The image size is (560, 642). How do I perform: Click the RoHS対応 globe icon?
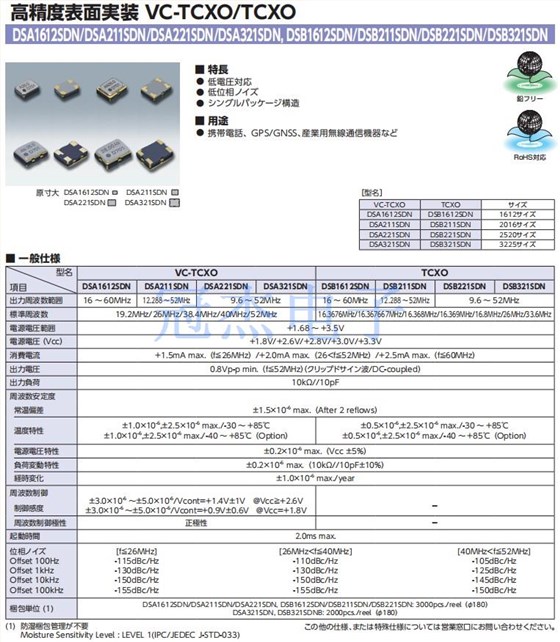[530, 131]
